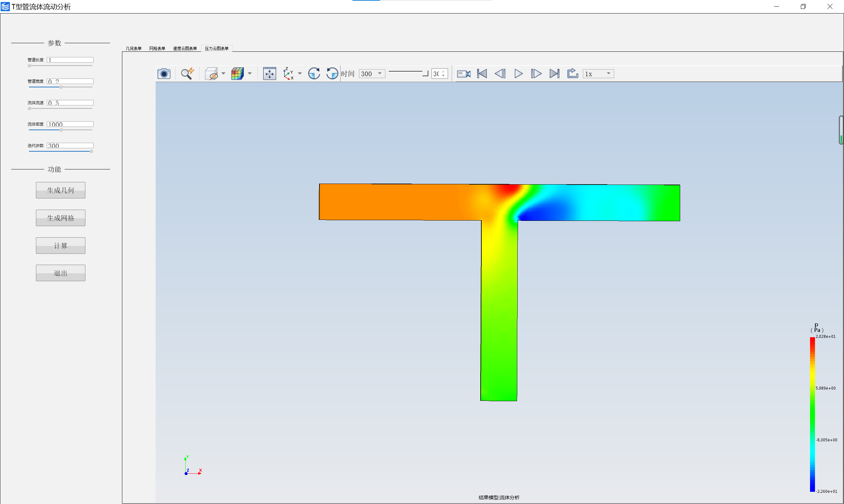Click the XYZ axis view orientation icon

click(x=288, y=74)
